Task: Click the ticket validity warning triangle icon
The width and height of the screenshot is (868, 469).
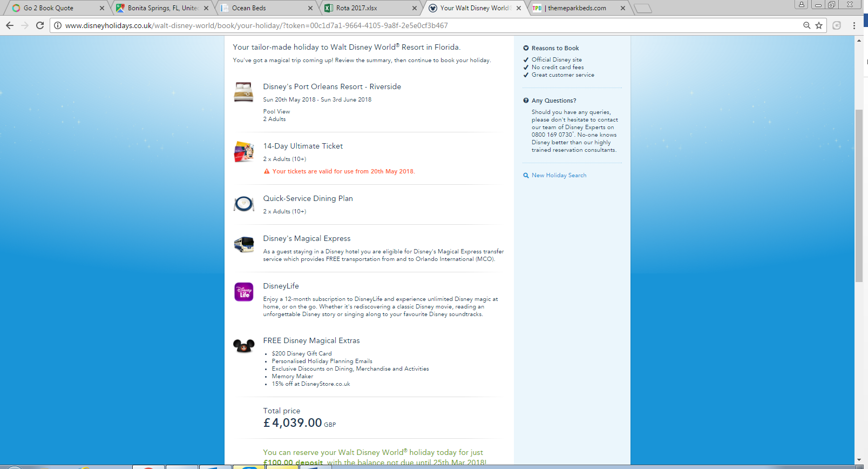Action: click(267, 171)
